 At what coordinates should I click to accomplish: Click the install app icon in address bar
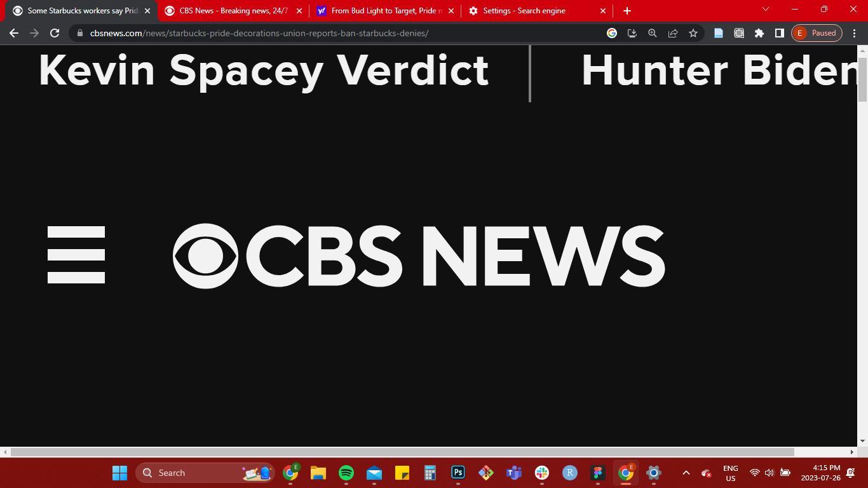[632, 33]
